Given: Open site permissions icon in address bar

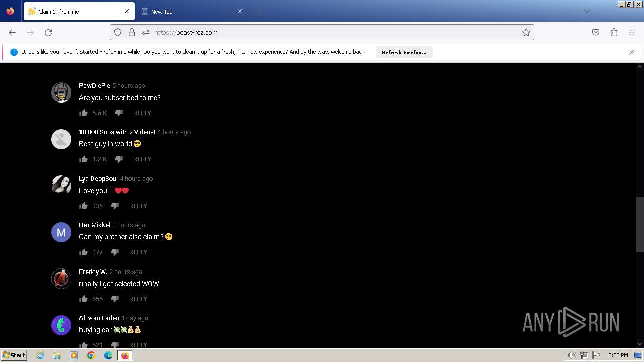Looking at the screenshot, I should pos(146,32).
